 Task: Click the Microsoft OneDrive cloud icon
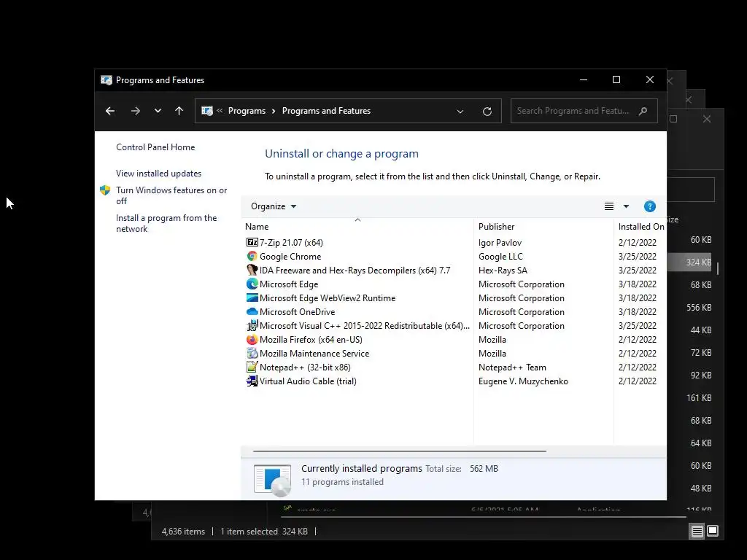252,311
